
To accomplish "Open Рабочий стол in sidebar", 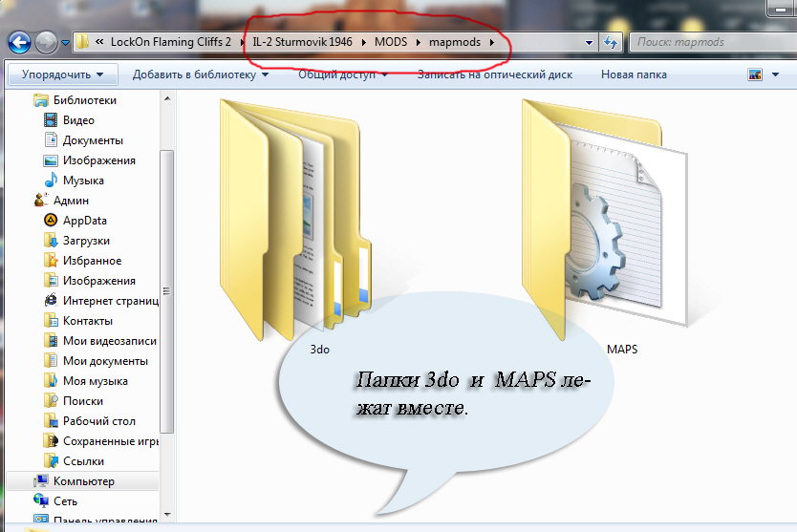I will (99, 421).
